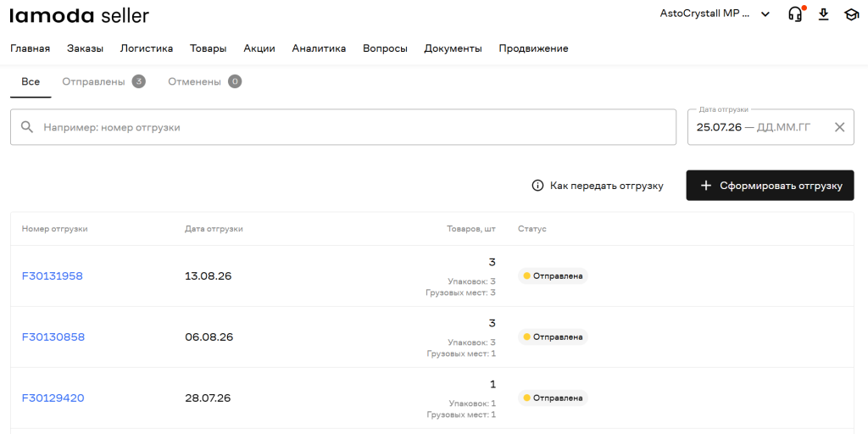Viewport: 868px width, 434px height.
Task: Open the Логистика menu
Action: [147, 48]
